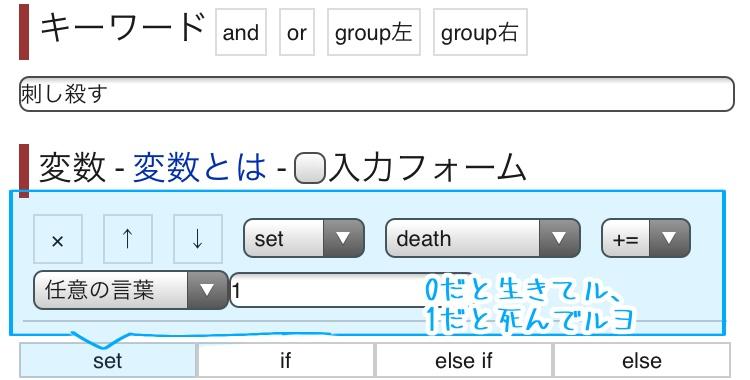Move the variable row down
The height and width of the screenshot is (380, 750).
tap(198, 239)
